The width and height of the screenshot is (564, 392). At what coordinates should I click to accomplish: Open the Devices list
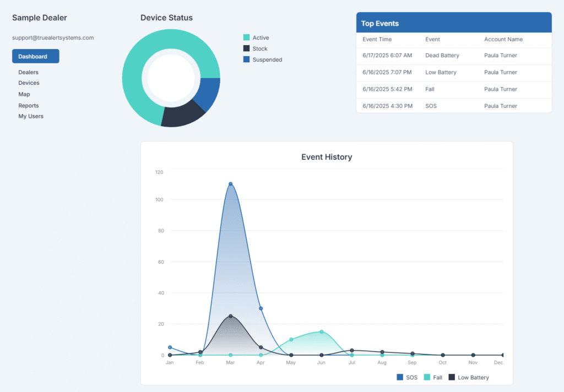tap(29, 83)
